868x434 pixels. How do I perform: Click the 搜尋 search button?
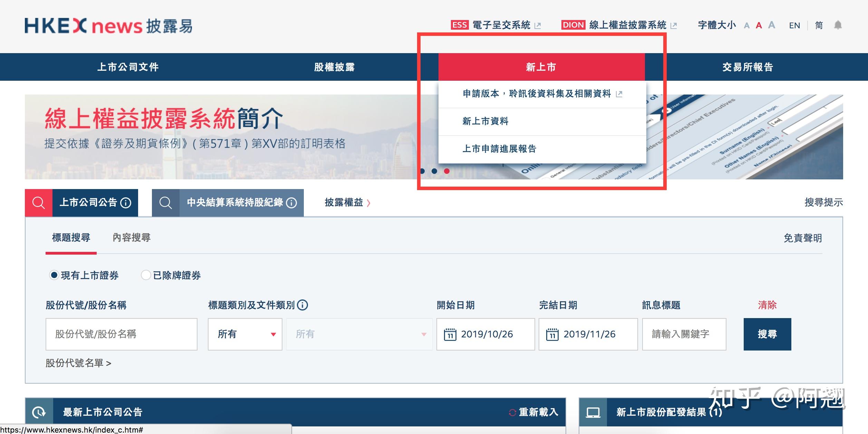[x=767, y=334]
